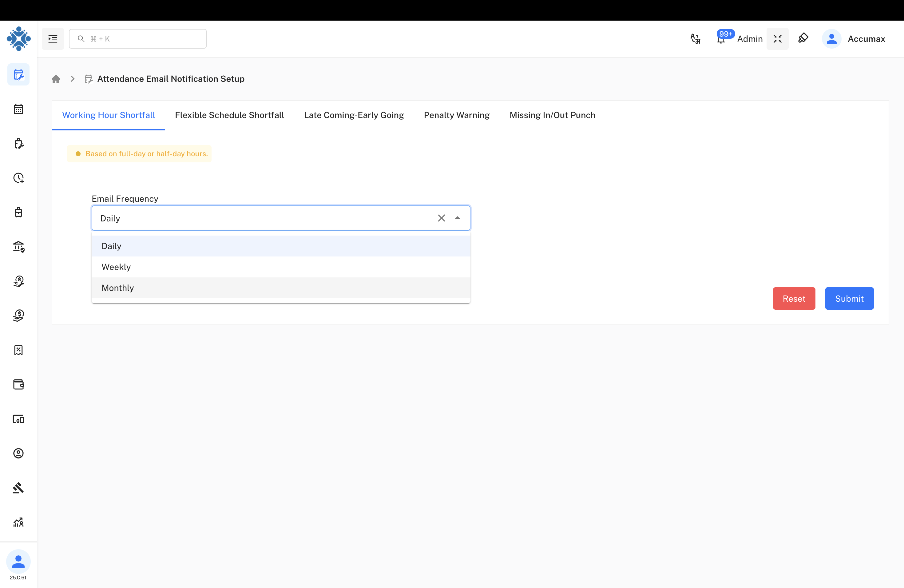Click inside the search bar at top

click(137, 38)
